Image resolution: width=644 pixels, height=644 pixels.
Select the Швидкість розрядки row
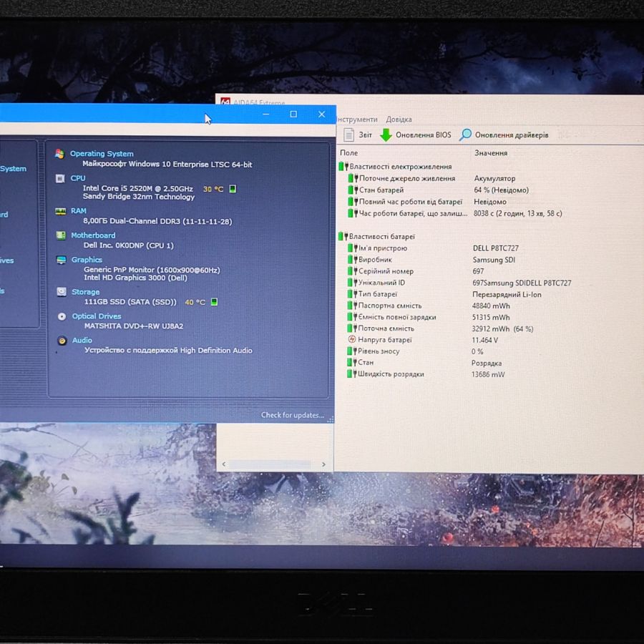(426, 374)
